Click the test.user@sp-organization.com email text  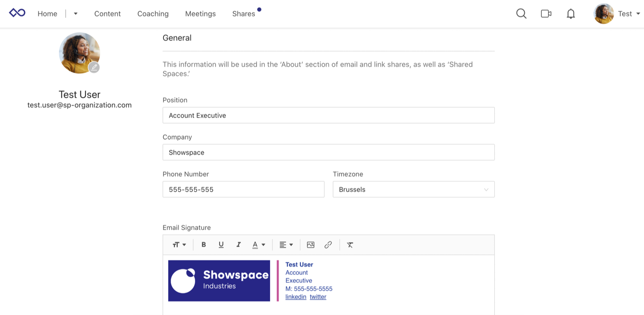click(x=79, y=105)
